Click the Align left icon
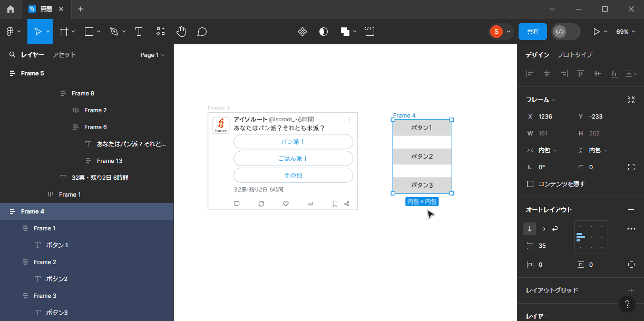The image size is (644, 321). tap(530, 74)
